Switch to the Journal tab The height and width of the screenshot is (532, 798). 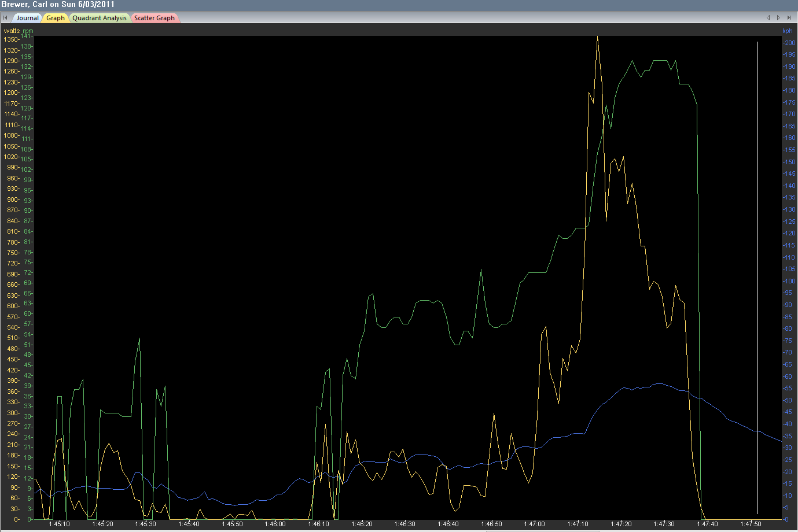(x=27, y=18)
